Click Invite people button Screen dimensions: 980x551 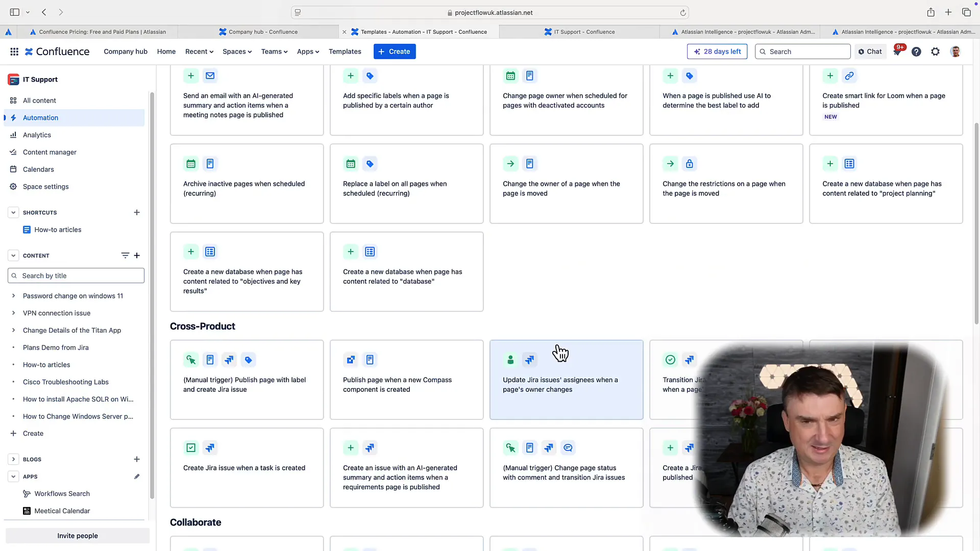point(78,536)
